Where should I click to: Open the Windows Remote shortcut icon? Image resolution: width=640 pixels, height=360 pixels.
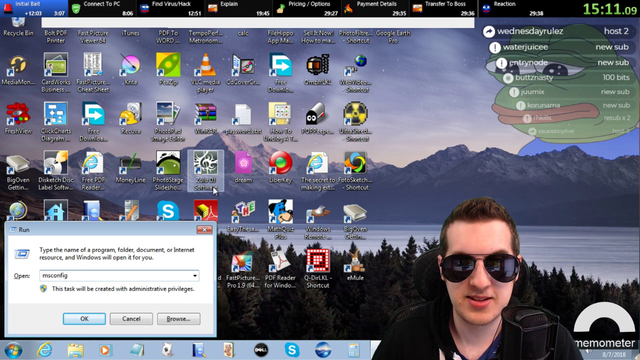pos(318,220)
